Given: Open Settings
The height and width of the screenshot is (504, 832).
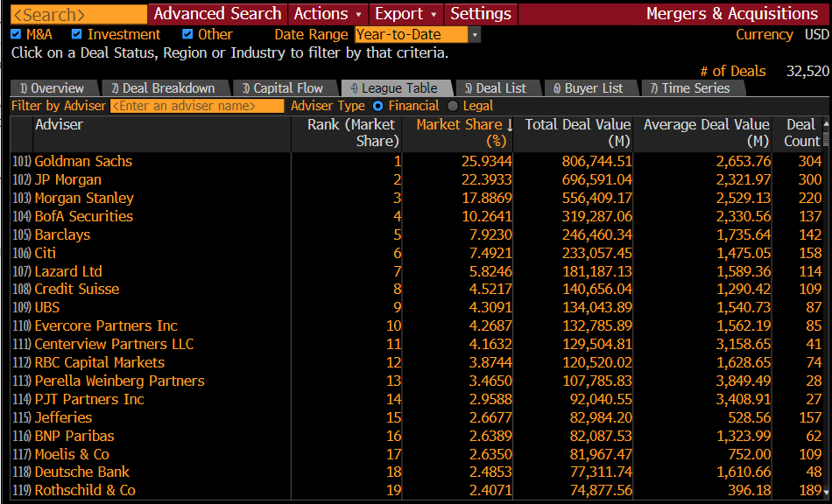Looking at the screenshot, I should point(481,14).
